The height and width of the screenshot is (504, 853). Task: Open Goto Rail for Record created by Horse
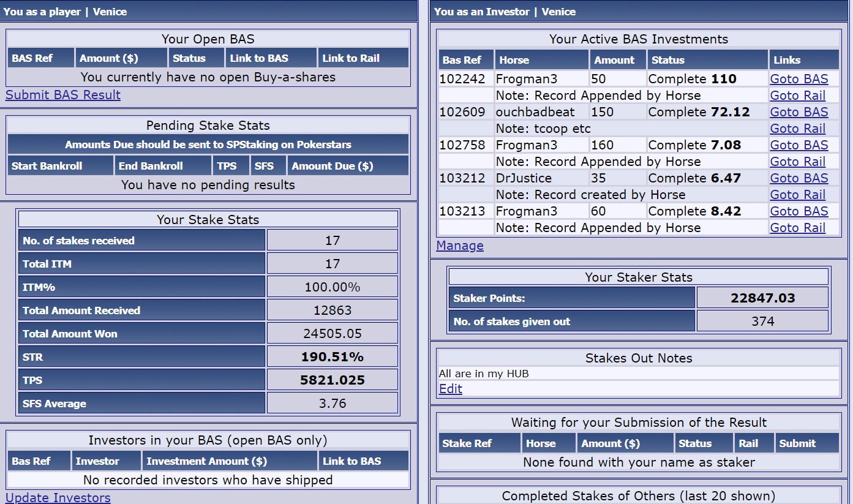797,195
